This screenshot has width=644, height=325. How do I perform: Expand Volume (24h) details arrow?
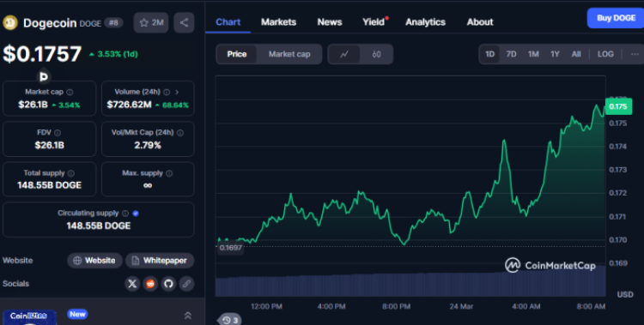pos(177,92)
